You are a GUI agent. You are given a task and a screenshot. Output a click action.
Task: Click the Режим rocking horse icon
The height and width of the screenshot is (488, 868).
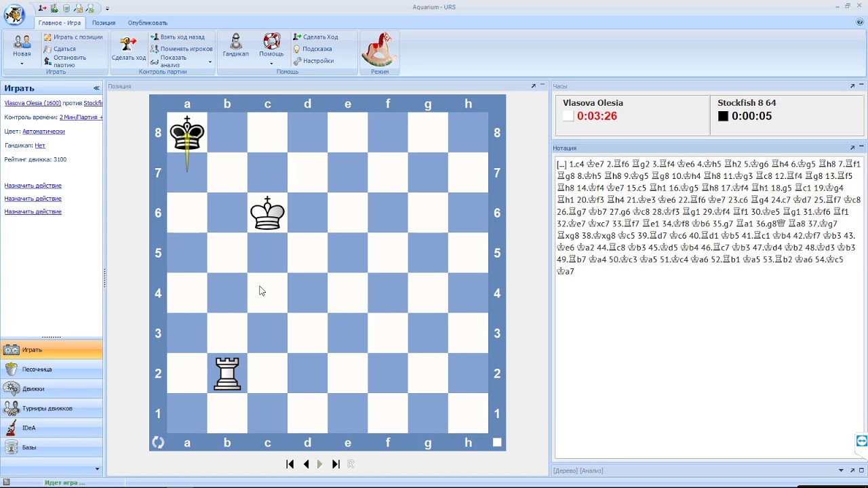(379, 49)
